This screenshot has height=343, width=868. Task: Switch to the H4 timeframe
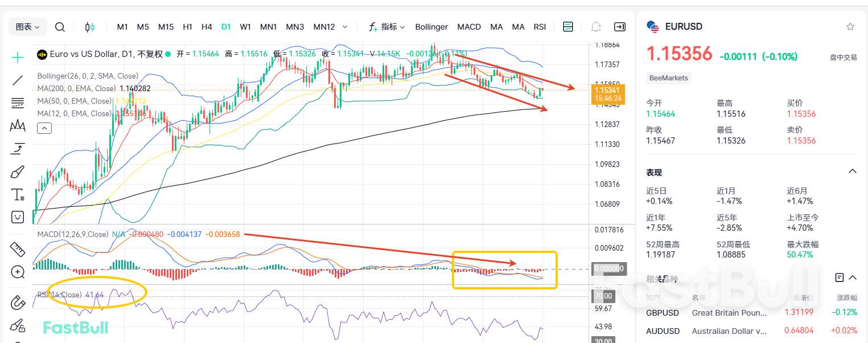coord(207,27)
